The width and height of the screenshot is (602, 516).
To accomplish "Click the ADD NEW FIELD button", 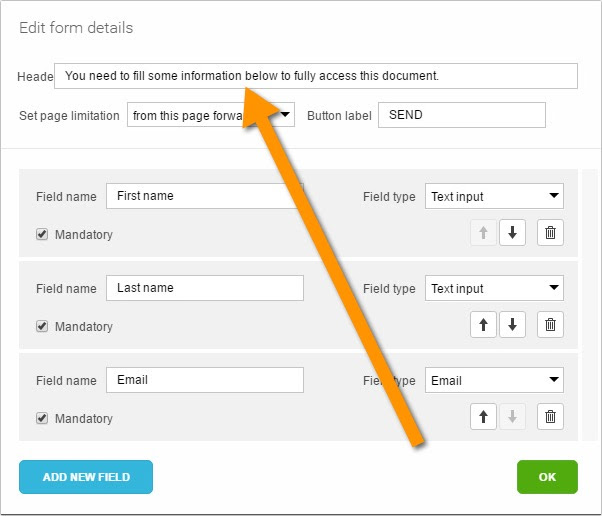I will (x=86, y=477).
